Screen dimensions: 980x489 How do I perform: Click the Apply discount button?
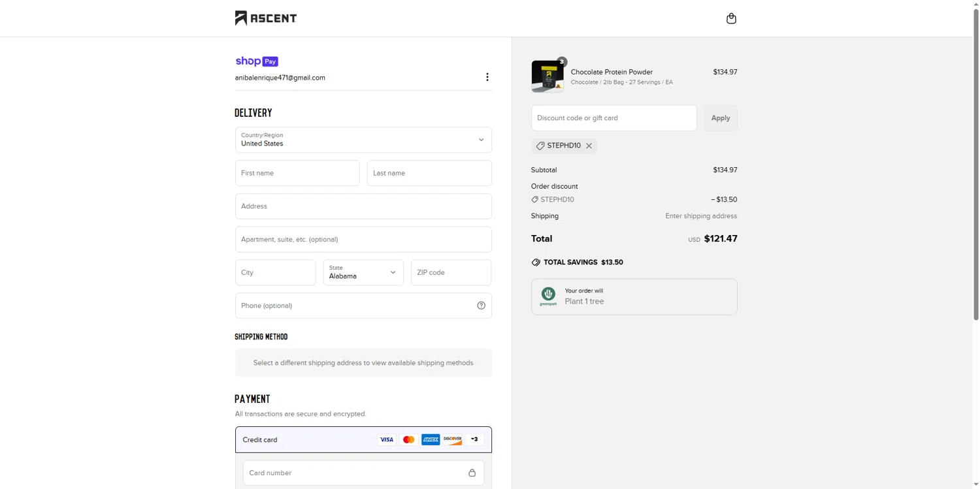click(x=721, y=118)
